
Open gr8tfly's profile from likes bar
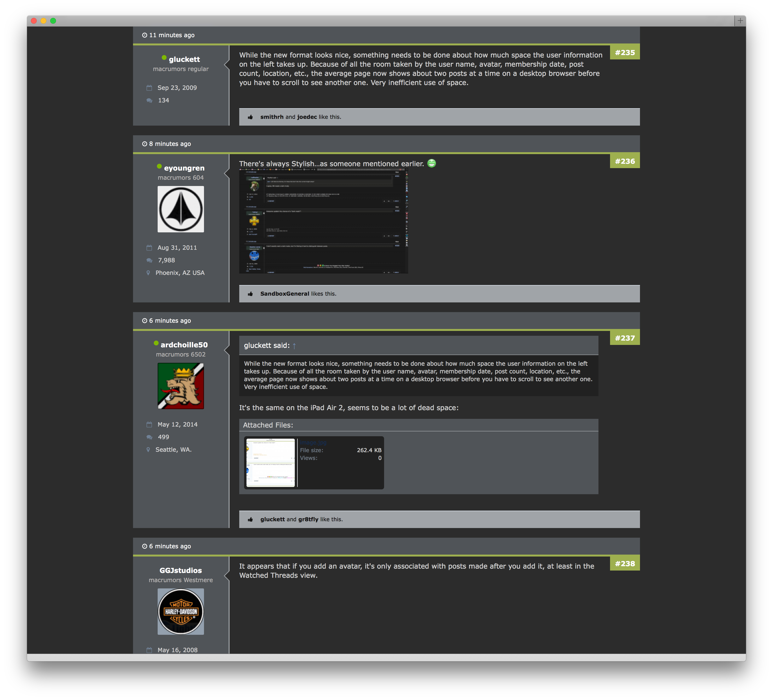click(308, 519)
